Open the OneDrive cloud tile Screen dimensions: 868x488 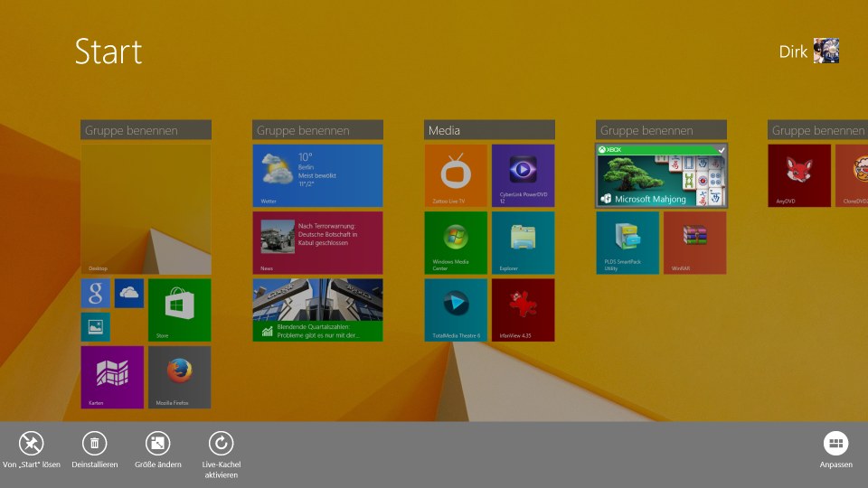[129, 293]
